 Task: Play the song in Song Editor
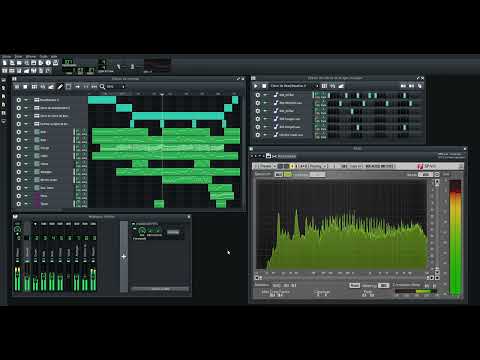pyautogui.click(x=17, y=87)
